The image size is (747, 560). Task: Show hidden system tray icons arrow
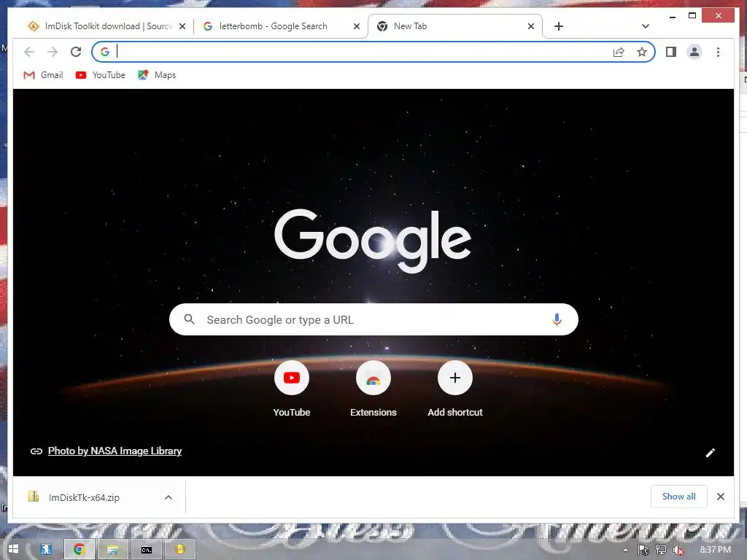[625, 550]
